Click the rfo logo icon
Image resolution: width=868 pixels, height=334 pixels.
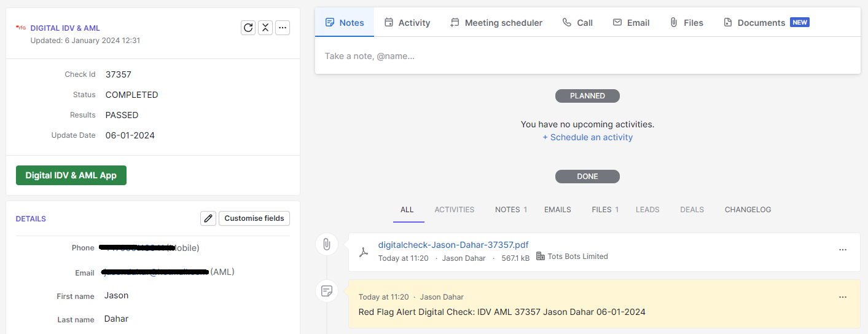[21, 28]
